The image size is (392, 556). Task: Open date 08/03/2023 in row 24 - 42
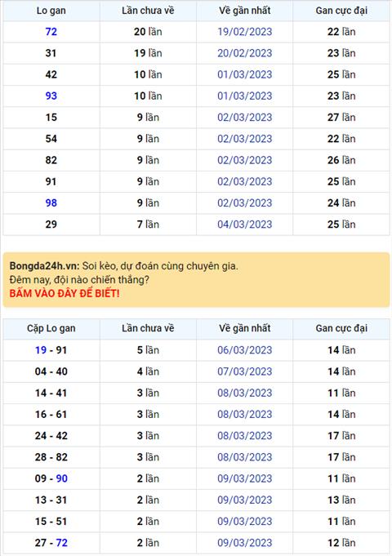(245, 436)
